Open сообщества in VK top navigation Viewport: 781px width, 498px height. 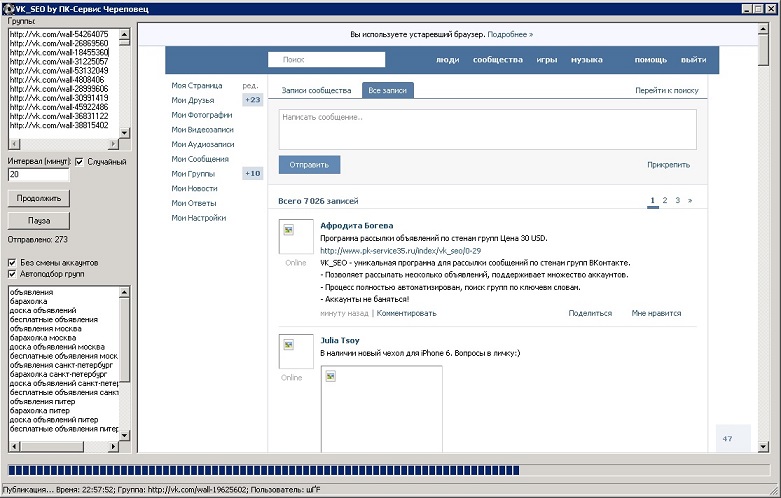pos(498,60)
